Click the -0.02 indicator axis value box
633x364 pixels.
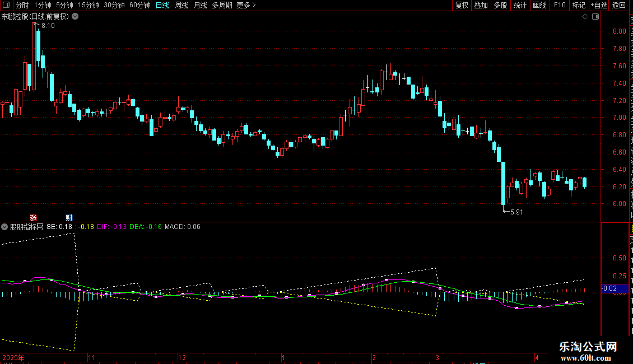615,288
